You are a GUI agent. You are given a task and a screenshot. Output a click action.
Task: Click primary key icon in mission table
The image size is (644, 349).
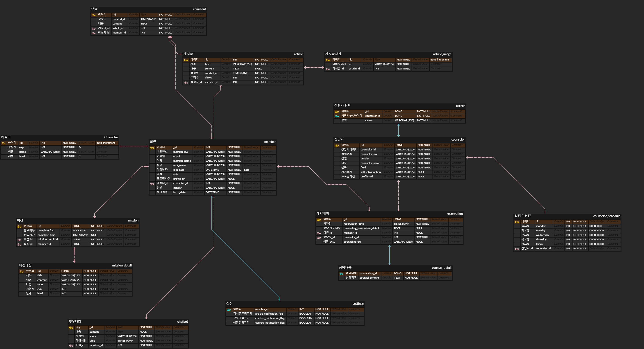click(19, 226)
